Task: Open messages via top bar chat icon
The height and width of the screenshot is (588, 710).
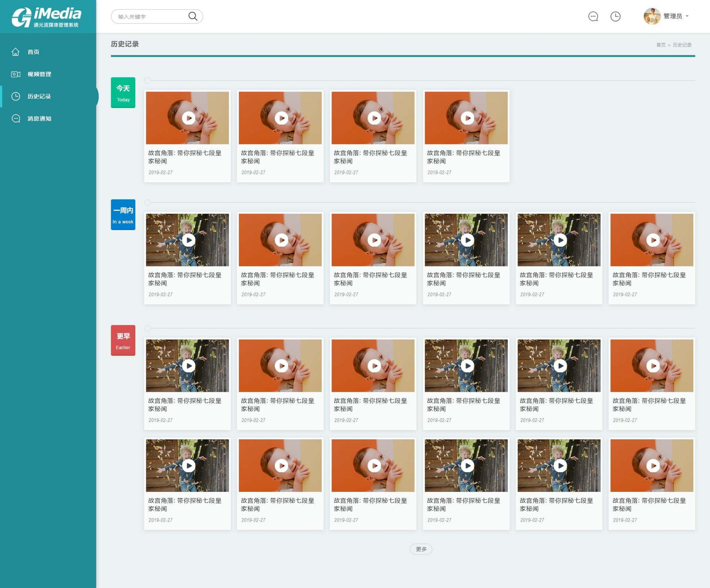Action: click(x=593, y=16)
